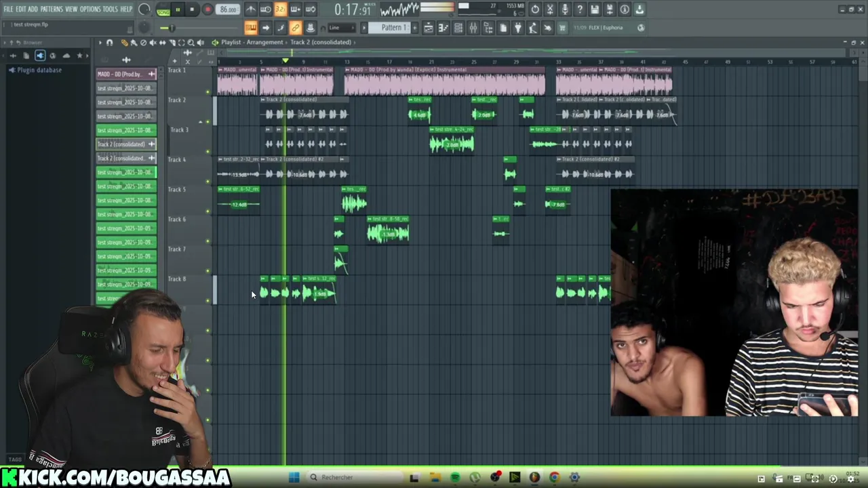Click the Pause button in transport
This screenshot has width=868, height=488.
tap(178, 9)
